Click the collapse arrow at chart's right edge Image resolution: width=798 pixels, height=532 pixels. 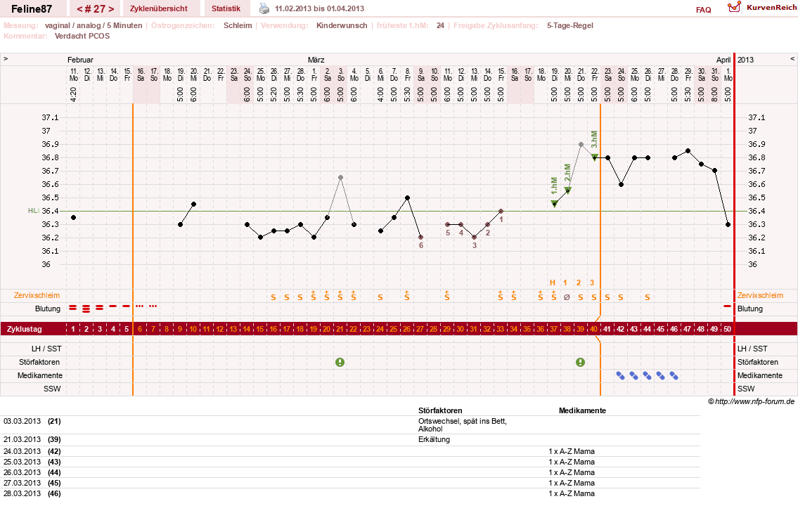click(792, 59)
